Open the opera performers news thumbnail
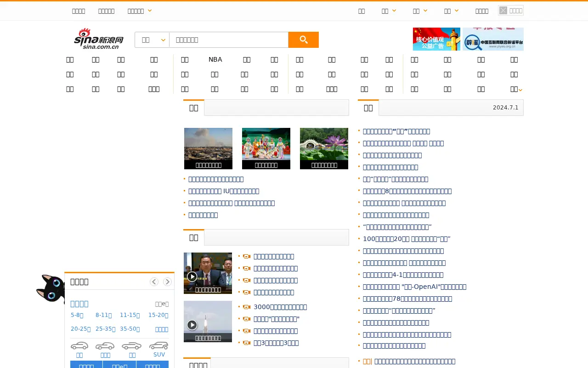588x368 pixels. [x=266, y=149]
